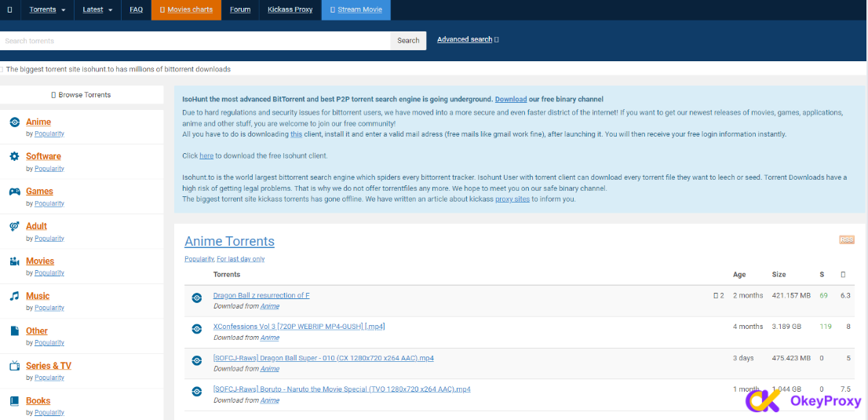Open the RSS feed for Anime Torrents

pos(846,239)
